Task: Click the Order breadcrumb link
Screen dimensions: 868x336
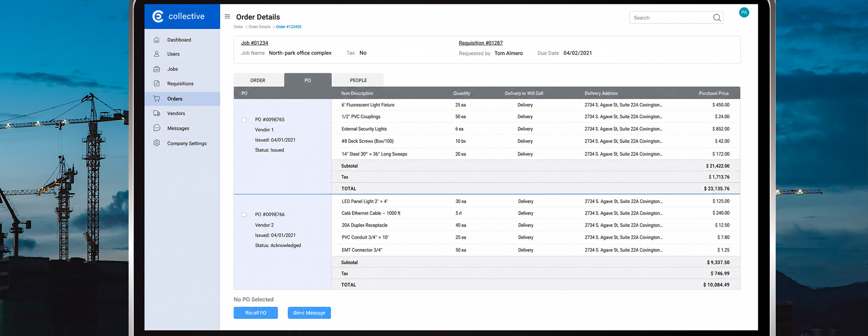Action: [238, 27]
